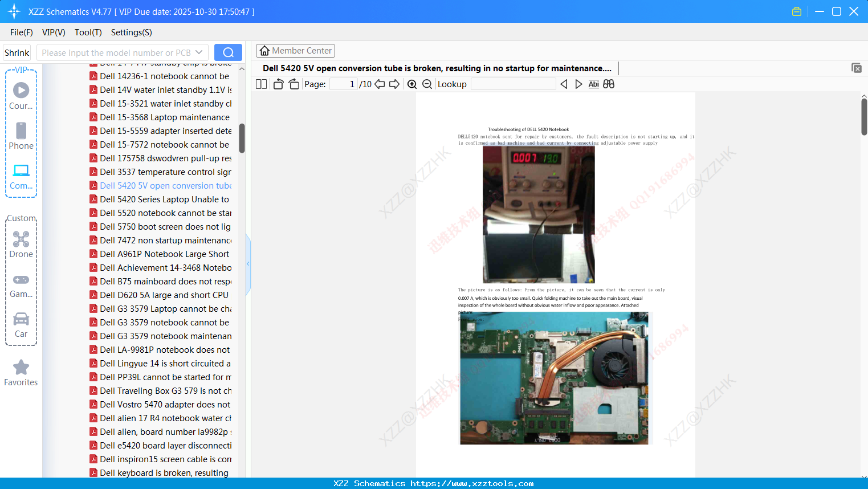Click the Shrink button
The height and width of the screenshot is (489, 868).
(x=17, y=52)
